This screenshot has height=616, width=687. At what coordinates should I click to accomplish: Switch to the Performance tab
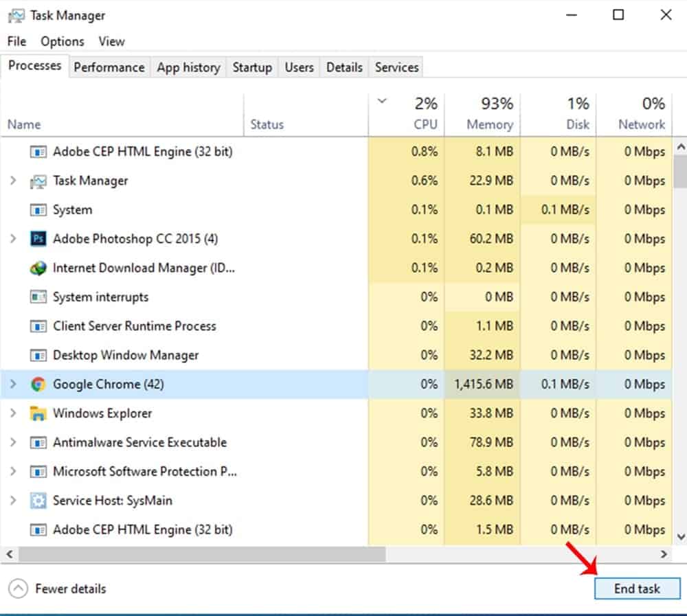109,67
